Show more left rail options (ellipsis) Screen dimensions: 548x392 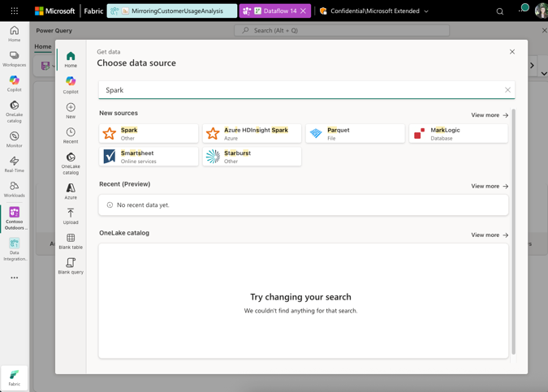click(x=15, y=278)
